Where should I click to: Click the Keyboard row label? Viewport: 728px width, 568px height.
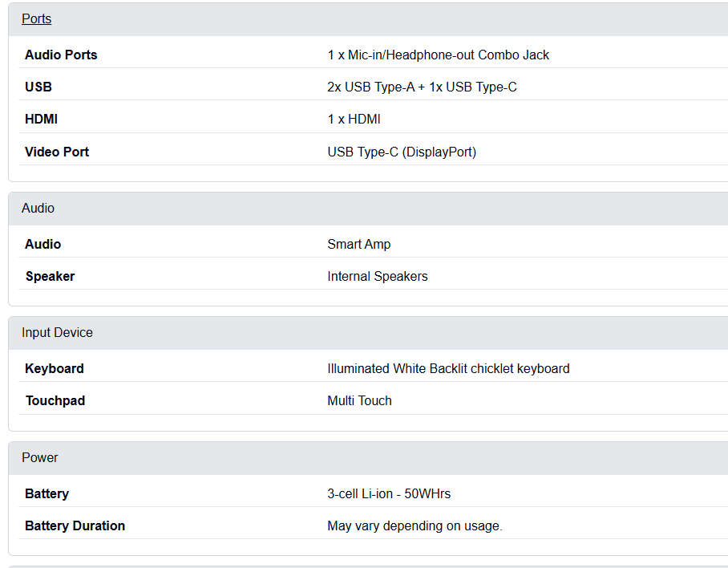tap(54, 368)
